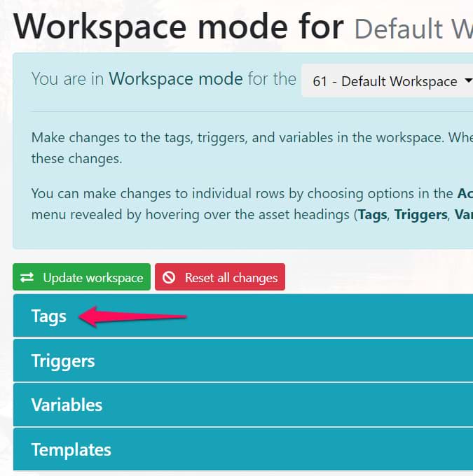Expand the Variables section

(243, 405)
